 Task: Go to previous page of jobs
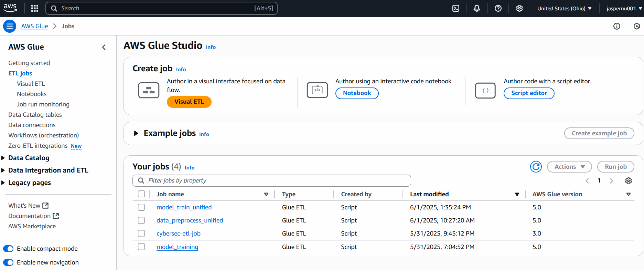point(587,181)
